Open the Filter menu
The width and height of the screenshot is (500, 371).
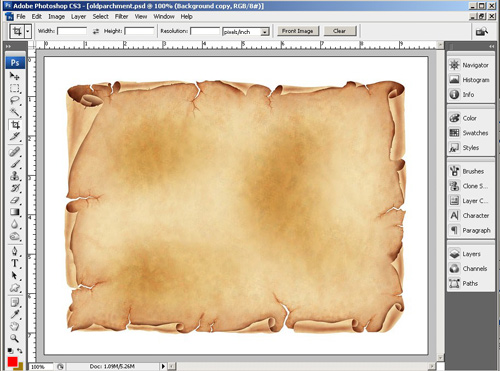tap(121, 16)
